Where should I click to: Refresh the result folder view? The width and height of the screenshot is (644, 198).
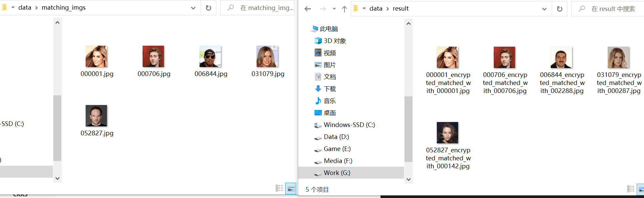560,9
